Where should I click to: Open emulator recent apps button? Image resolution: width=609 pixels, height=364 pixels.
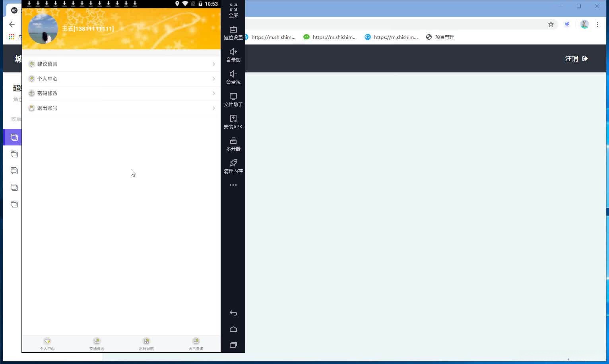coord(233,345)
